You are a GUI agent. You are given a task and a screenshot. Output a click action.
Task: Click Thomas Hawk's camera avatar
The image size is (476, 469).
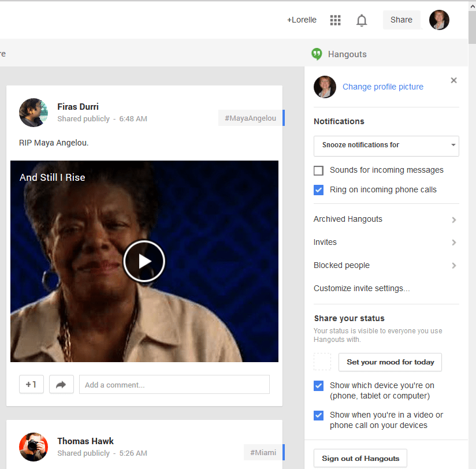(x=34, y=446)
